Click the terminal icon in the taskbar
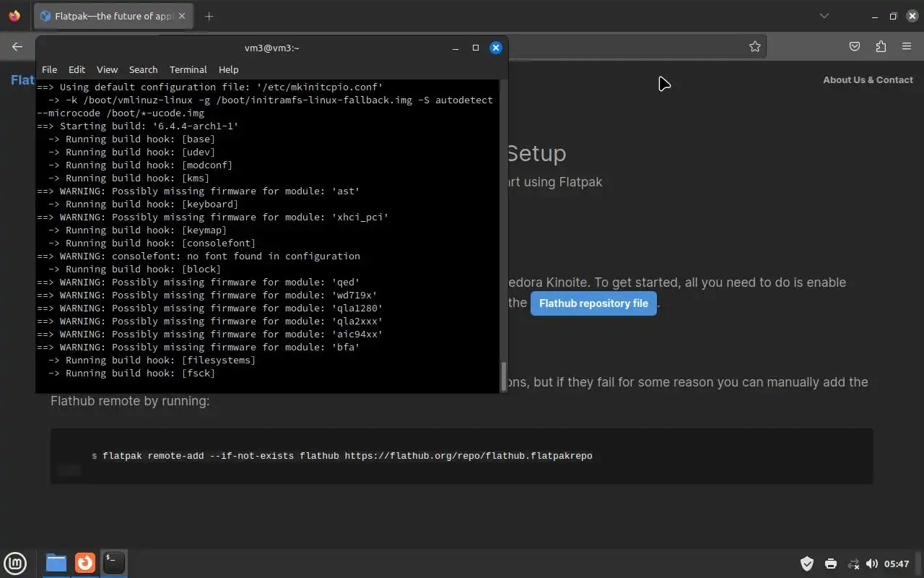 click(x=114, y=563)
